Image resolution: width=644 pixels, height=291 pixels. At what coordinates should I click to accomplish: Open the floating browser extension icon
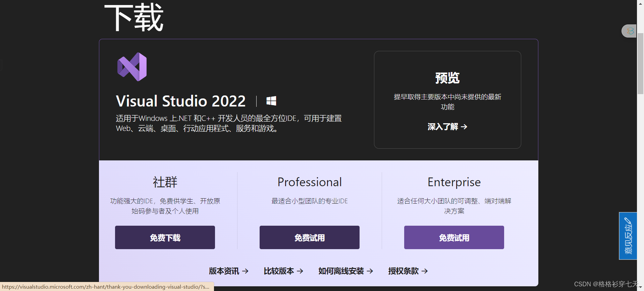pyautogui.click(x=630, y=31)
